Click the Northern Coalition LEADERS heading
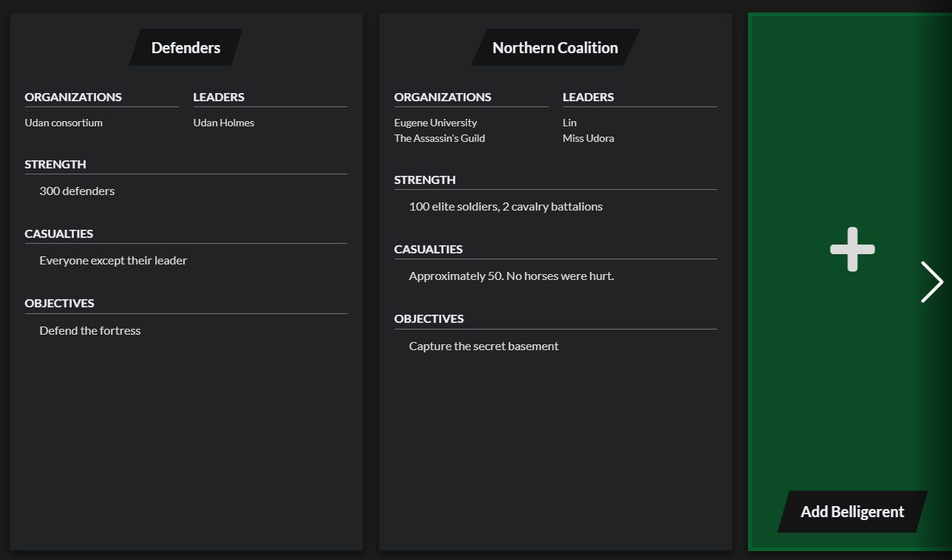Image resolution: width=952 pixels, height=560 pixels. click(x=588, y=97)
